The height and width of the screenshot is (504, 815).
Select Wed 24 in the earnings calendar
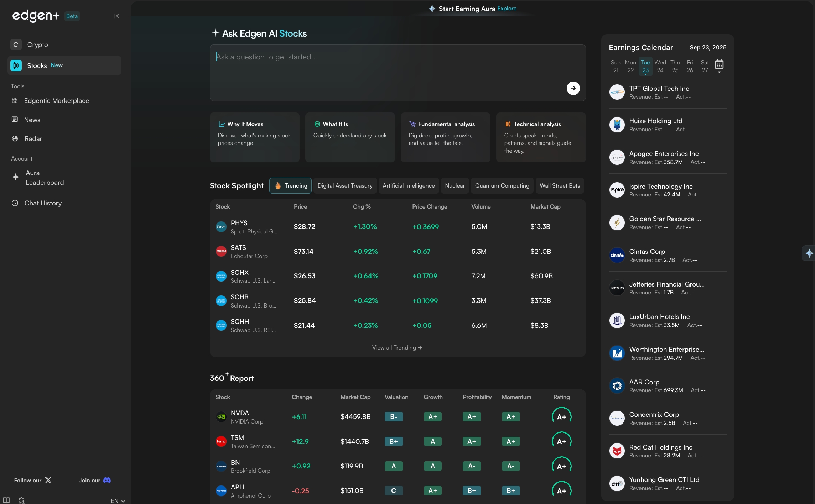pos(660,67)
